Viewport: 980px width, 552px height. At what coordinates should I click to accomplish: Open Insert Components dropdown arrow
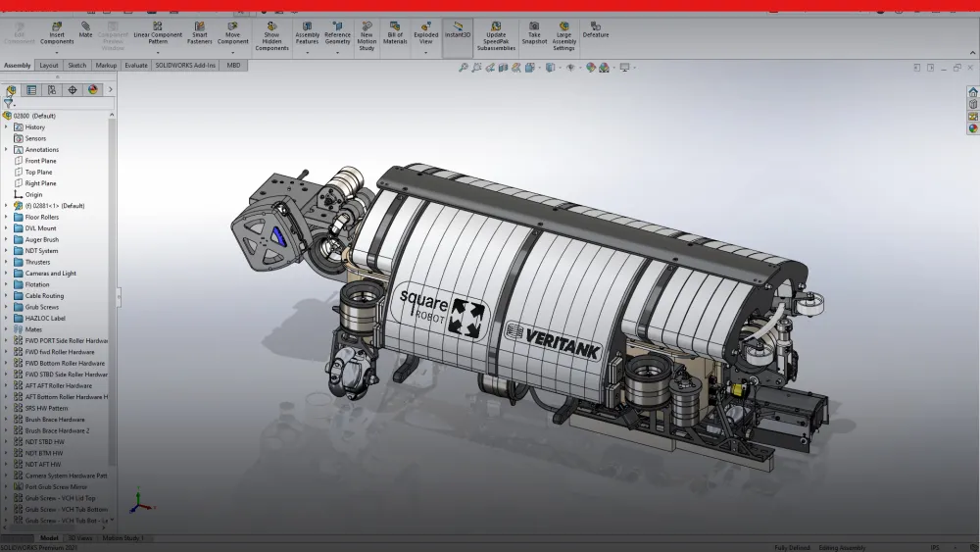point(57,53)
